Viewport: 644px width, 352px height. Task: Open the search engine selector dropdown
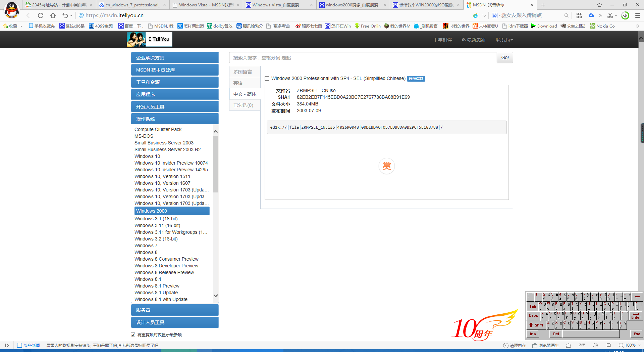496,15
